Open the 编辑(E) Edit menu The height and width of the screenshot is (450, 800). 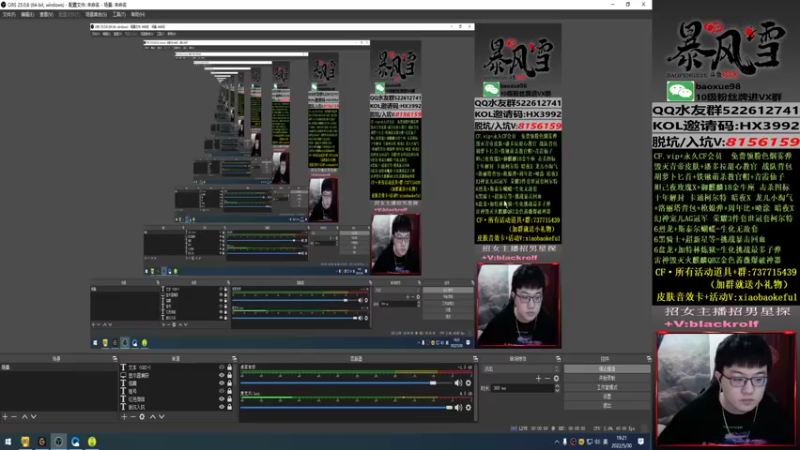click(28, 15)
